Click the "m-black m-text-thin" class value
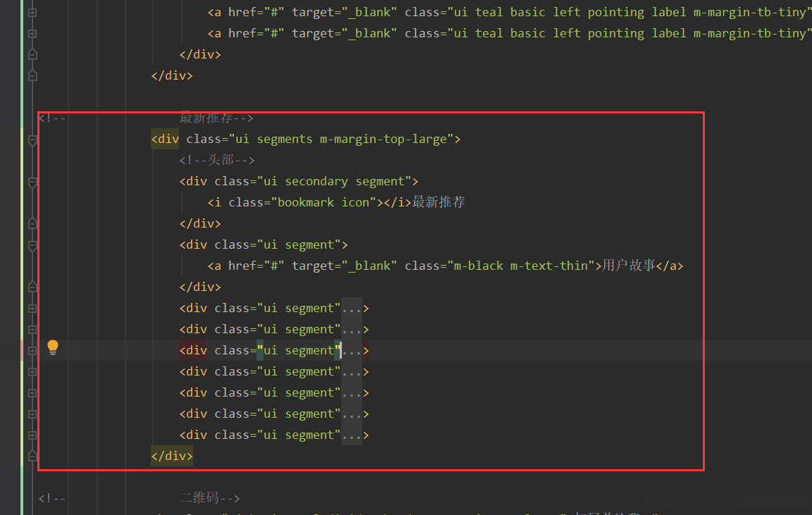Viewport: 812px width, 515px height. click(x=524, y=266)
